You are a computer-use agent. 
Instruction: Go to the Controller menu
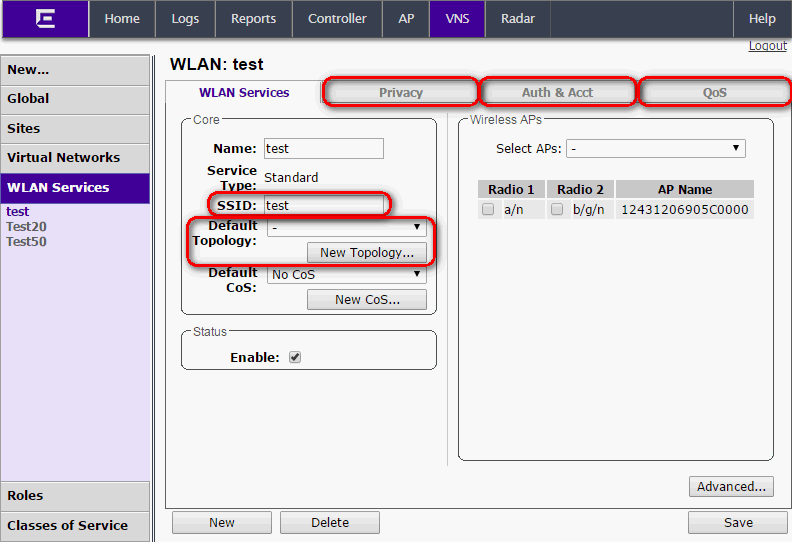336,19
